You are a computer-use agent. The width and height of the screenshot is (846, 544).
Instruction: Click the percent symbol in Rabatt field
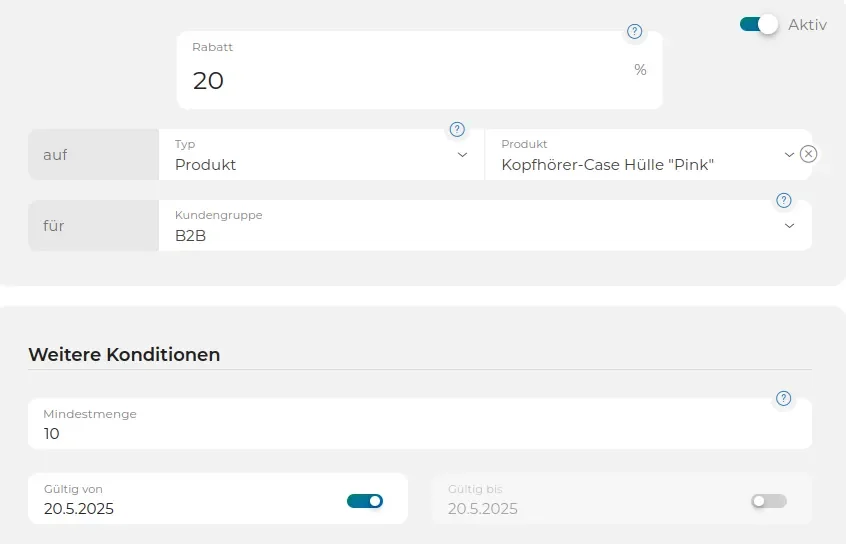pos(640,70)
